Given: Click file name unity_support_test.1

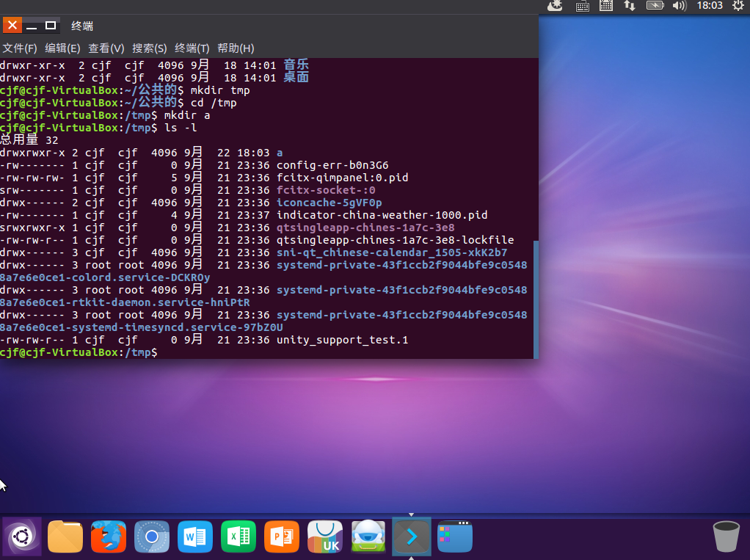Looking at the screenshot, I should pos(343,340).
